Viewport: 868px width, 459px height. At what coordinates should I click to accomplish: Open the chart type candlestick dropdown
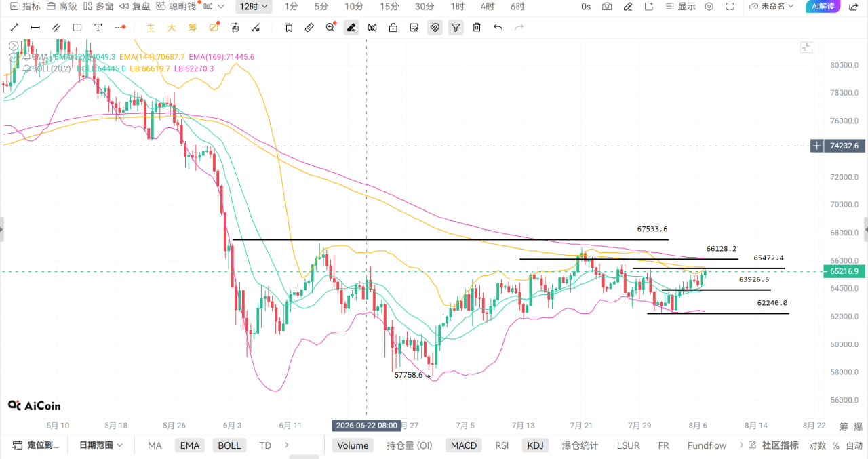pyautogui.click(x=214, y=7)
